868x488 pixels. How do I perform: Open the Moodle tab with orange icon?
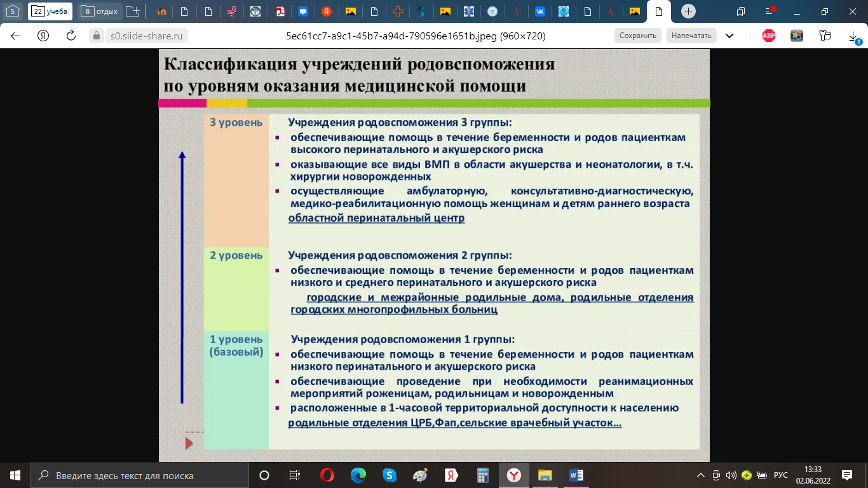161,11
